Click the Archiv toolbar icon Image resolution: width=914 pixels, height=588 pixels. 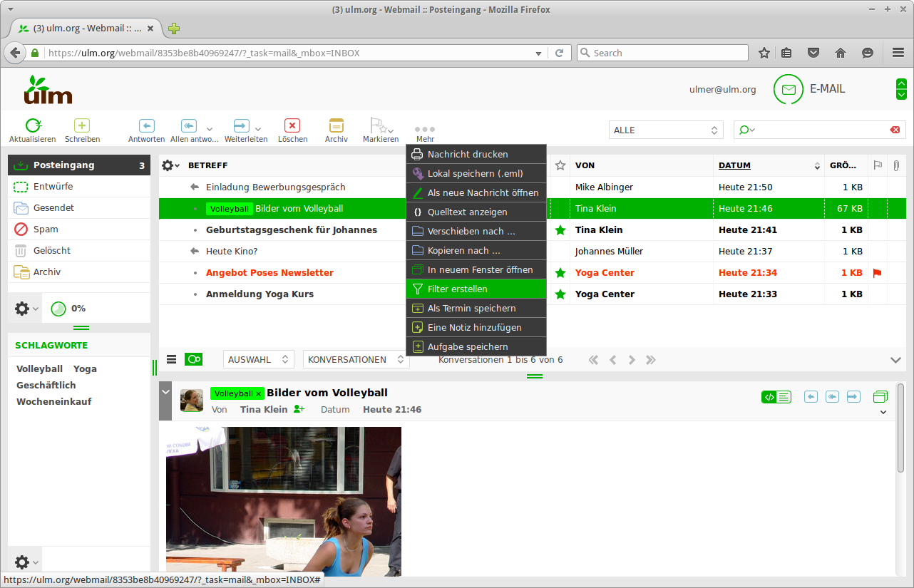(x=336, y=126)
